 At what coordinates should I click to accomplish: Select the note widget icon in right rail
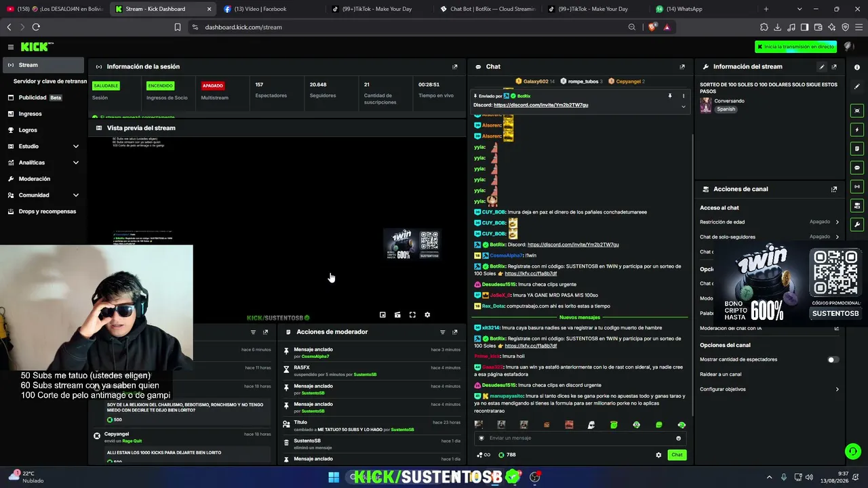click(x=857, y=148)
